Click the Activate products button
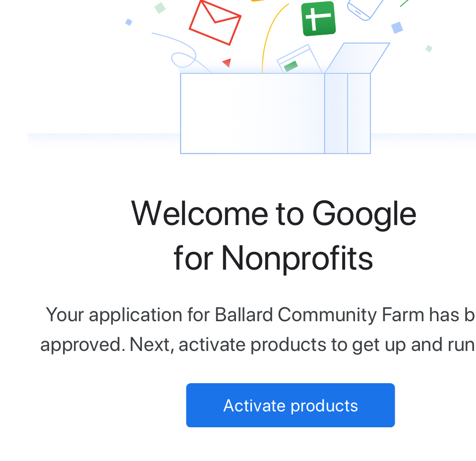476x461 pixels. point(290,405)
